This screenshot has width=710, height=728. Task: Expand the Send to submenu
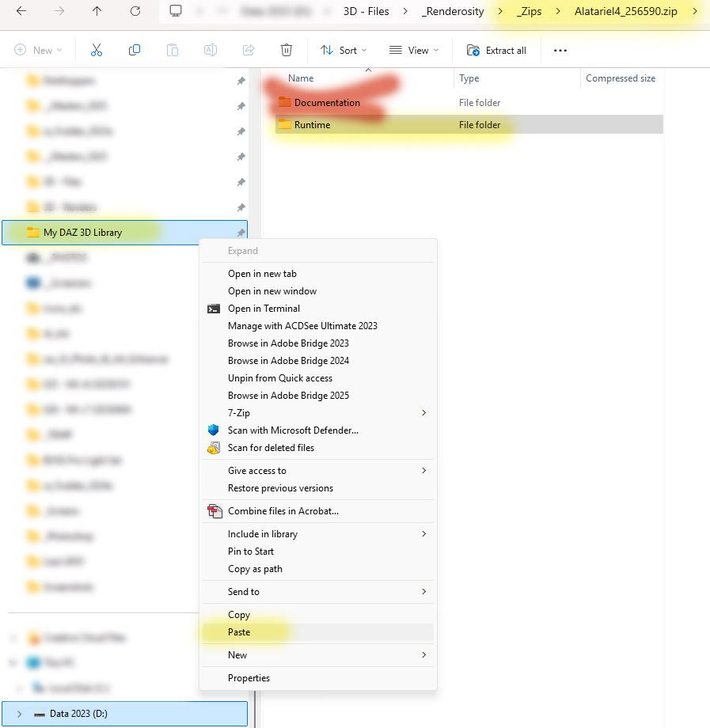[x=423, y=592]
